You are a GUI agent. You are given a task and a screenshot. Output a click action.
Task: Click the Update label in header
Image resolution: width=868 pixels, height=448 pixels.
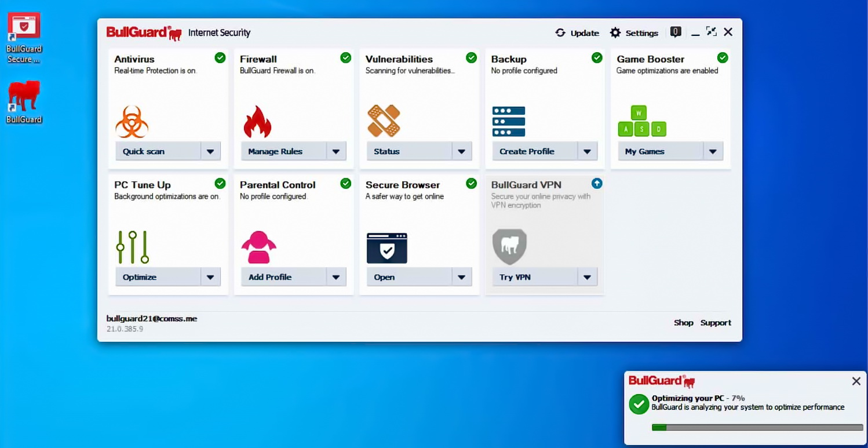[x=585, y=33]
